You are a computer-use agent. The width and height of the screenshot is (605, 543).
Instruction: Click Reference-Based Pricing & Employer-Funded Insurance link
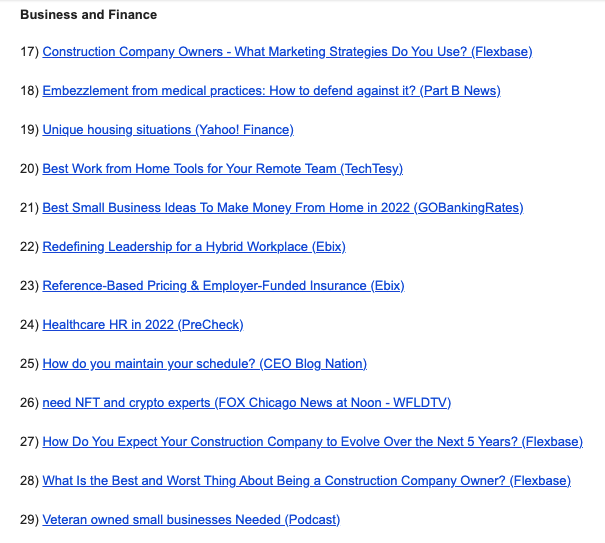[223, 286]
